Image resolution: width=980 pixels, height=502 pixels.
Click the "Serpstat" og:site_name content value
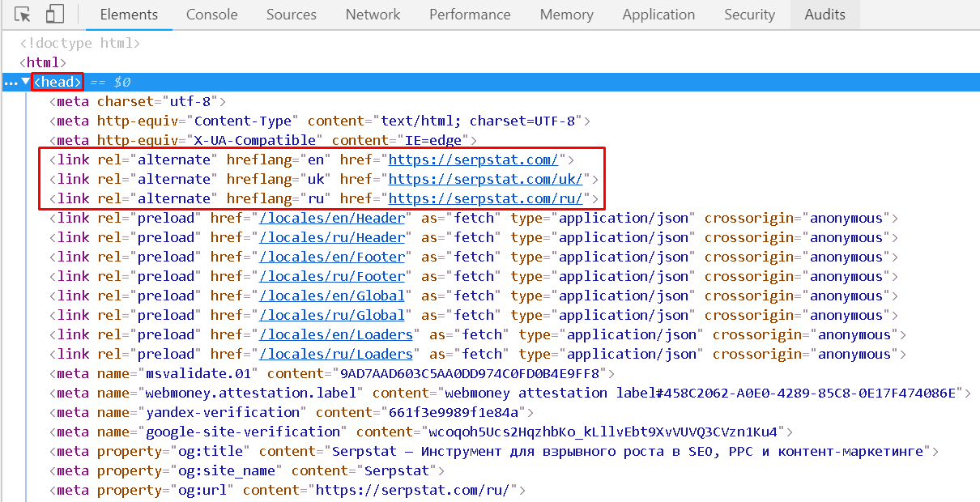tap(397, 470)
